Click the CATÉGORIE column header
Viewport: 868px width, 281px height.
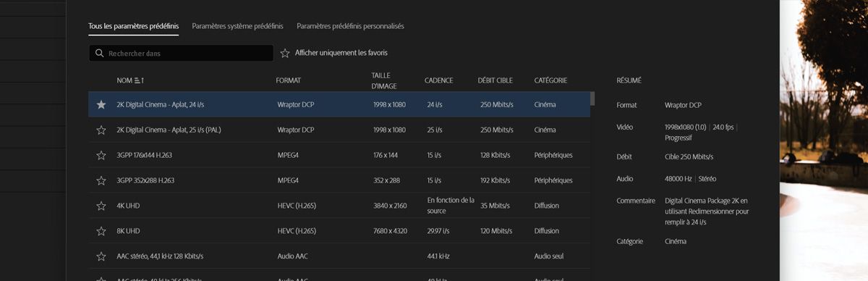[550, 80]
